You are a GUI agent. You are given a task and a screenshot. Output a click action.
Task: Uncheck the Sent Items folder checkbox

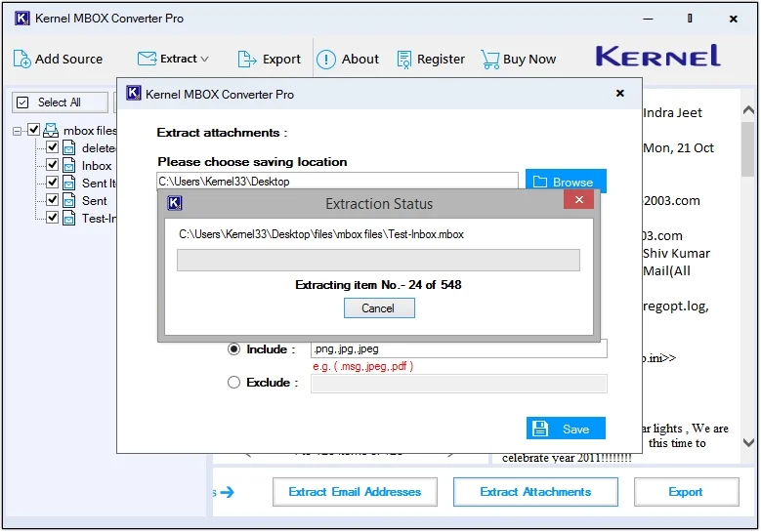[x=52, y=182]
